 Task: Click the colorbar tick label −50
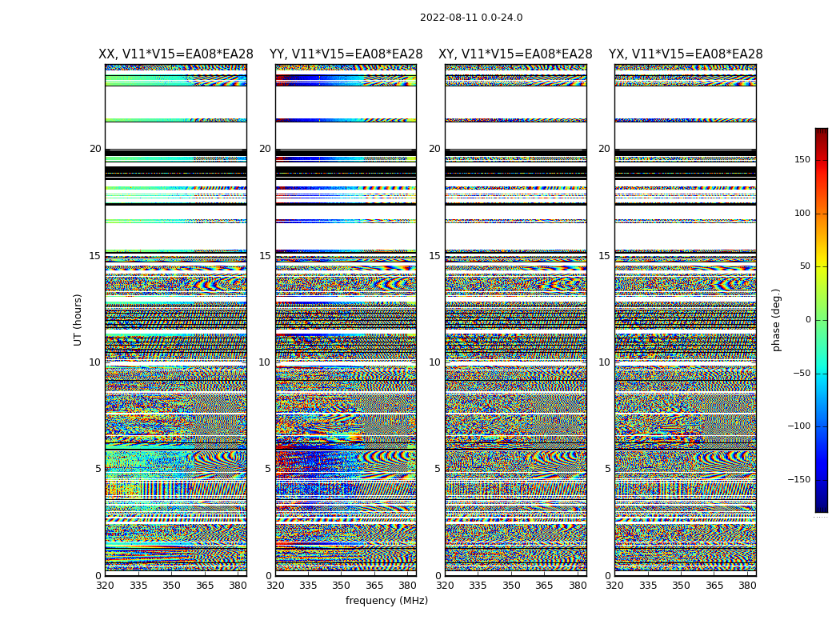pos(802,374)
